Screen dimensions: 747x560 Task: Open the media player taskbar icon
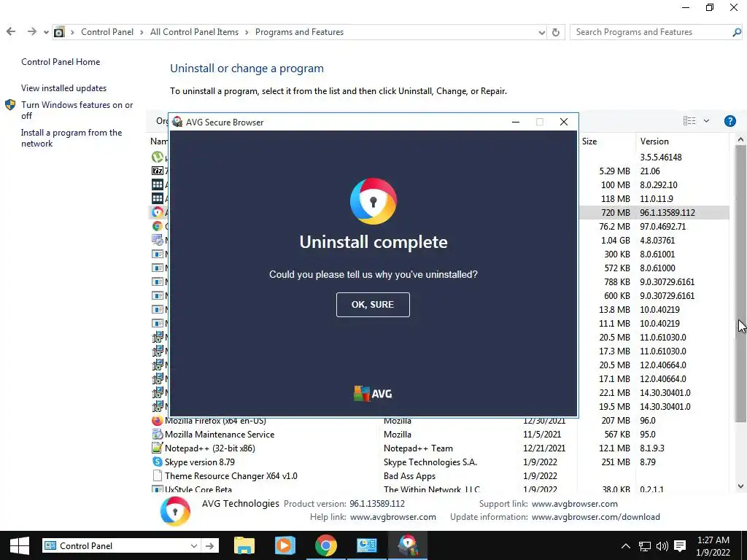[x=285, y=545]
